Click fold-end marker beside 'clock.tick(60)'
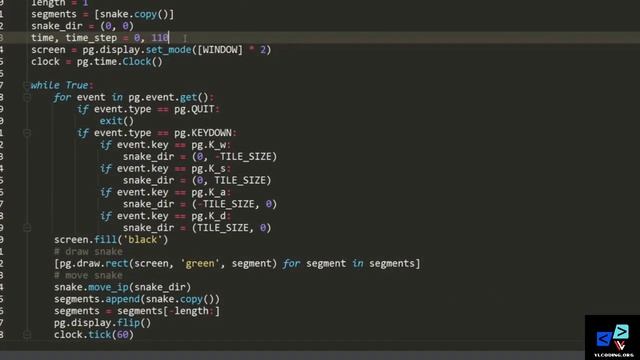640x360 pixels. (27, 335)
